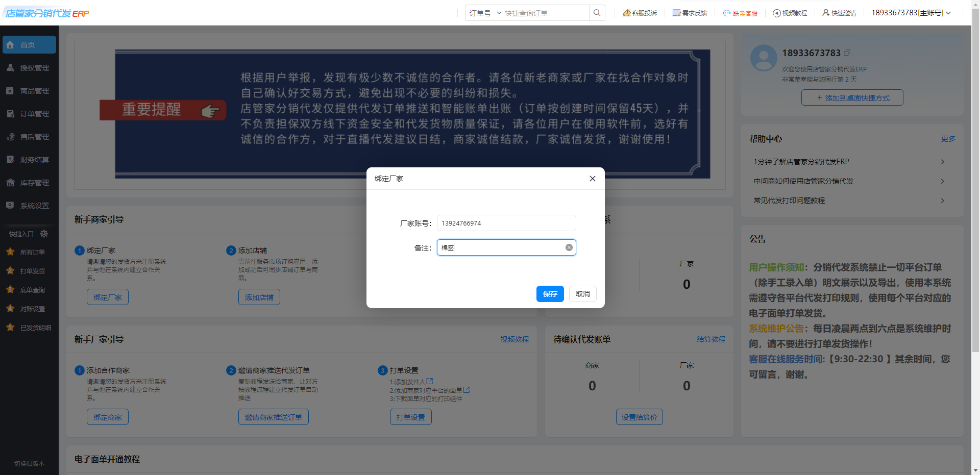Viewport: 980px width, 475px height.
Task: Click inside the 厂家账号 input field
Action: pos(506,223)
